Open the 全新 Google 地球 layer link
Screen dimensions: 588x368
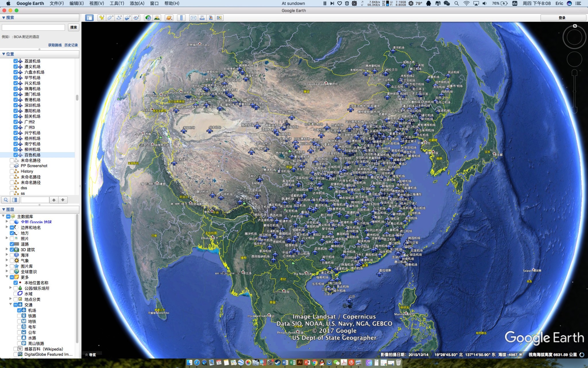pos(36,222)
